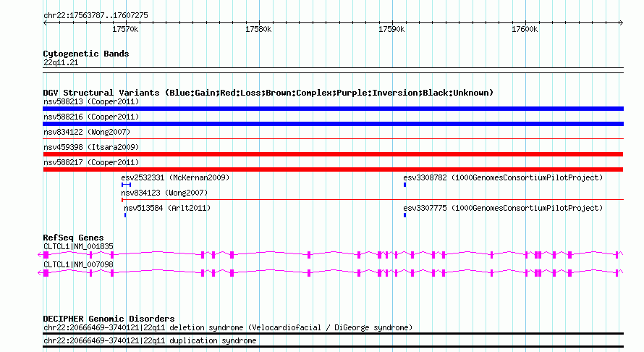The image size is (644, 352).
Task: Click the 17600k ruler tick label
Action: (x=525, y=29)
